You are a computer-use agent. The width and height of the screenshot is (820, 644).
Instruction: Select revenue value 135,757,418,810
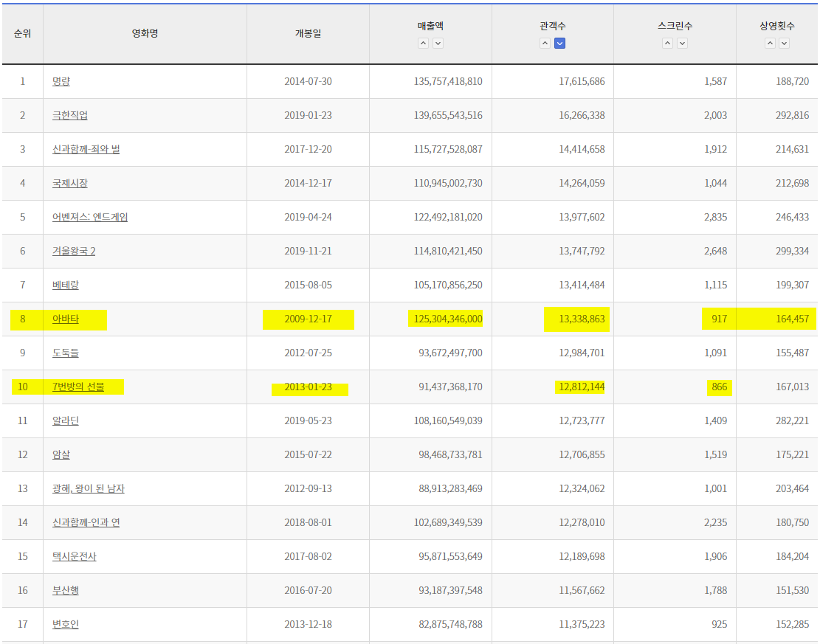pos(448,82)
